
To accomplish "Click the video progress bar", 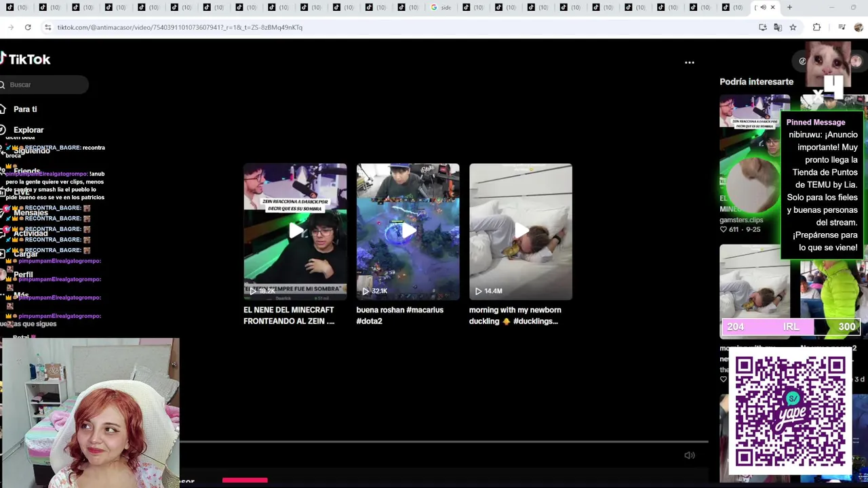I will pos(444,442).
